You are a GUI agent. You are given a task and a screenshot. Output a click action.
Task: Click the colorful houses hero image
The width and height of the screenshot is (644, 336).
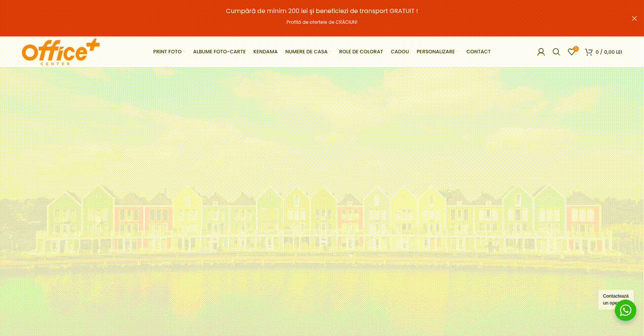(322, 201)
